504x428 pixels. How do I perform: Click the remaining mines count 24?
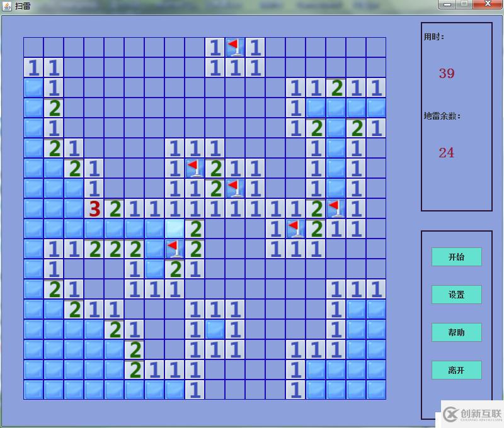coord(447,152)
